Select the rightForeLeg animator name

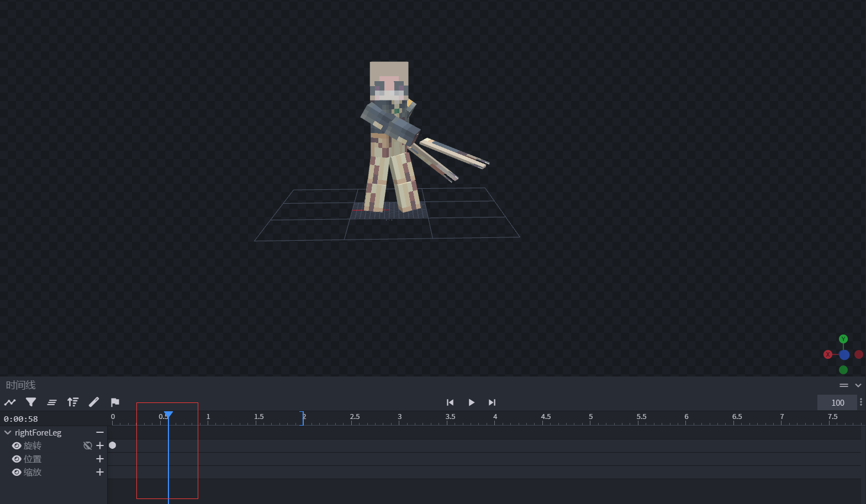[38, 432]
